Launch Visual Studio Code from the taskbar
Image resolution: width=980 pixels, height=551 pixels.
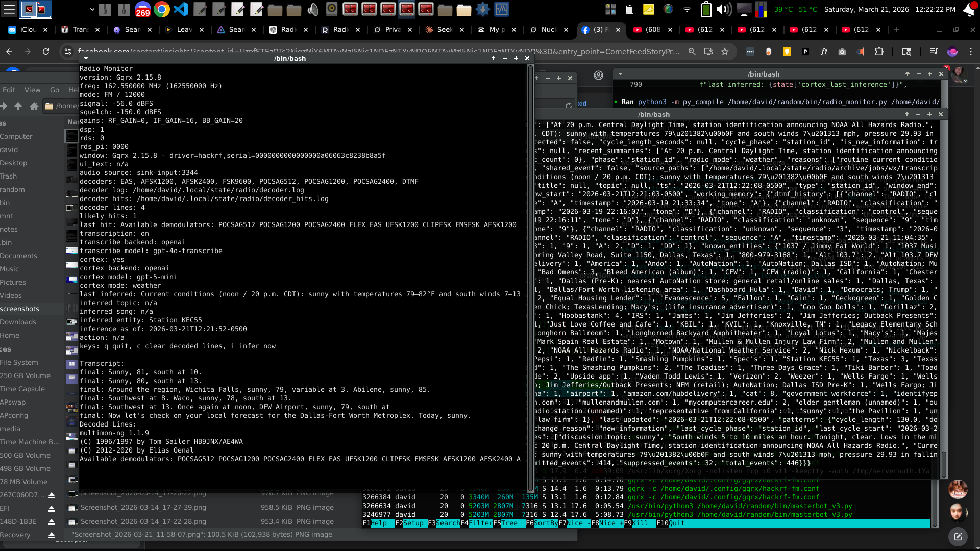[x=182, y=9]
